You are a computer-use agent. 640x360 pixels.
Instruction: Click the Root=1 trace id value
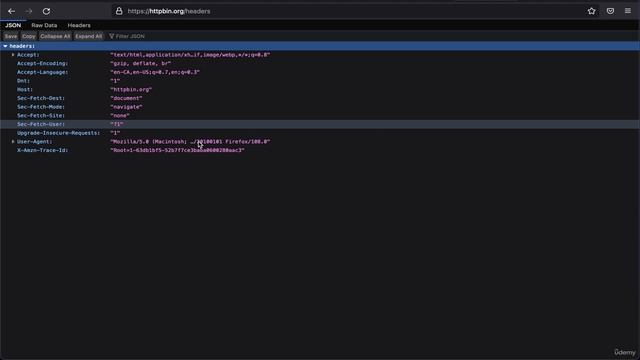(178, 150)
